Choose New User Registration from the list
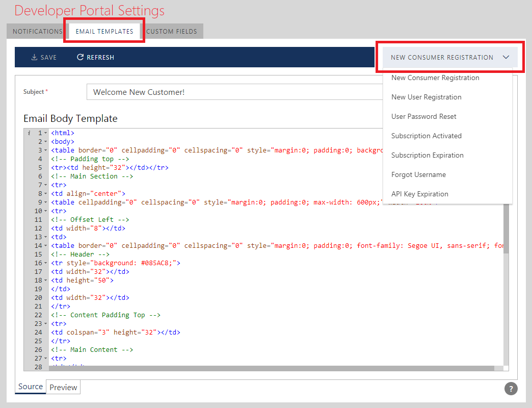The image size is (532, 408). pyautogui.click(x=426, y=97)
